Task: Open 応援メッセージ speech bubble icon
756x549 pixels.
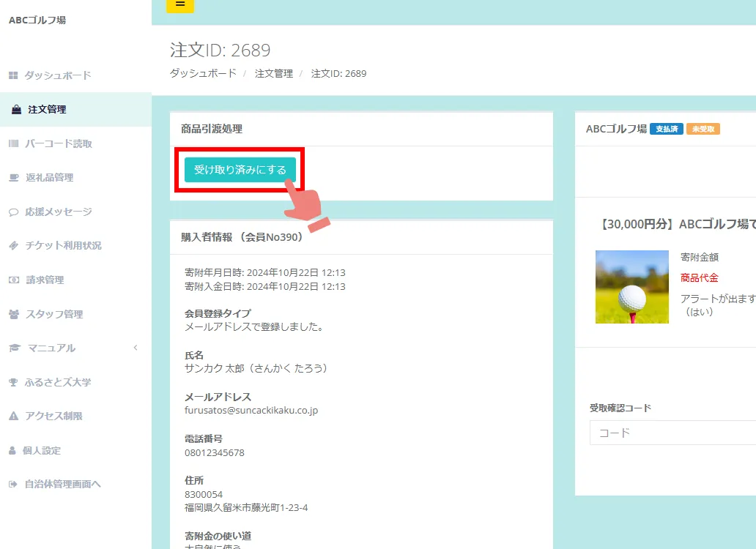Action: 13,212
